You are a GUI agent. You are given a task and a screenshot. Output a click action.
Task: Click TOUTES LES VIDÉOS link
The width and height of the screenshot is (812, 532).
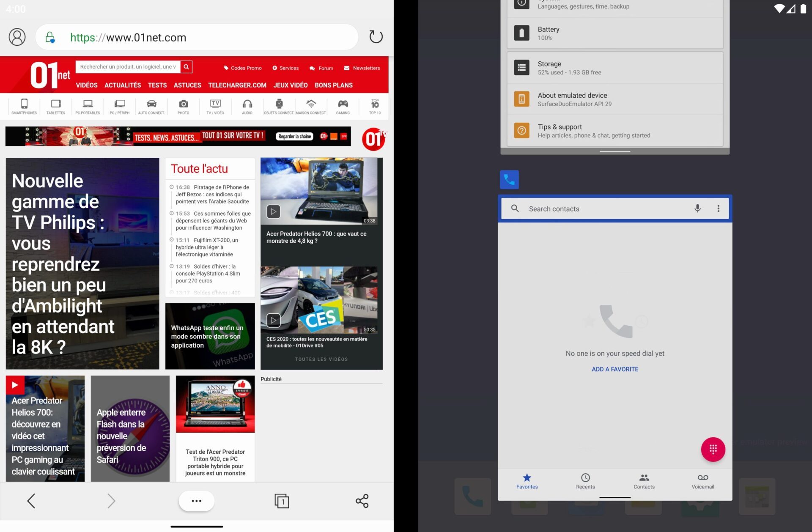[321, 359]
